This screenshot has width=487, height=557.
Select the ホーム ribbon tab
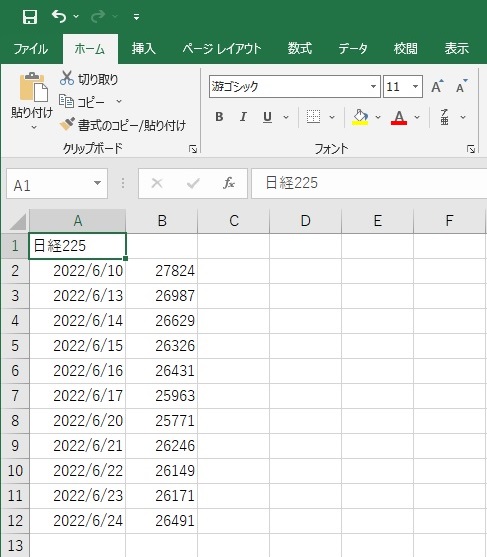90,49
